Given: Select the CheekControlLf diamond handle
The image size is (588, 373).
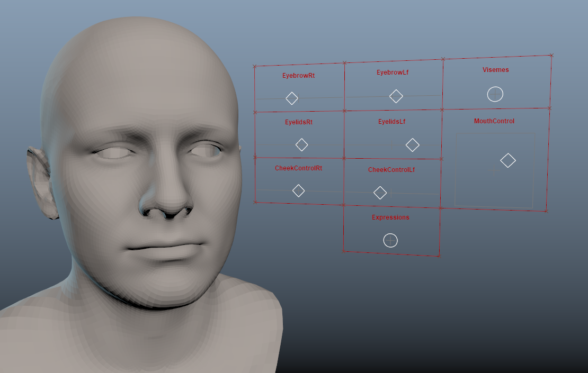Looking at the screenshot, I should [x=380, y=193].
